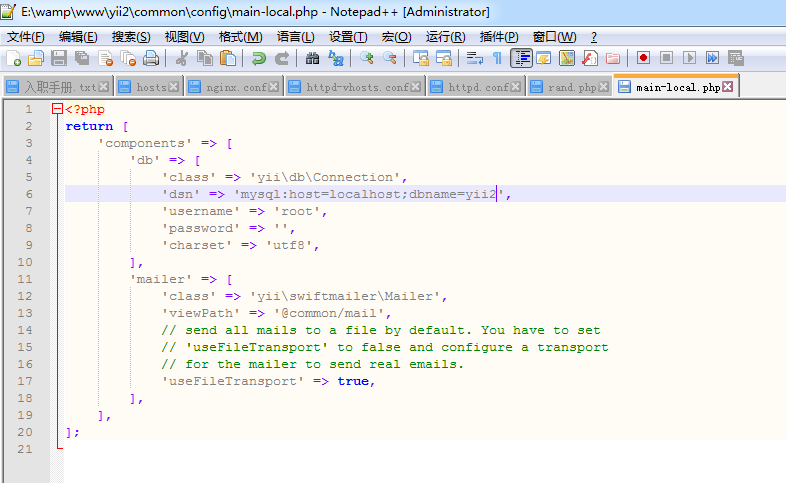Switch to the rand.php tab
This screenshot has height=483, width=786.
pyautogui.click(x=570, y=87)
